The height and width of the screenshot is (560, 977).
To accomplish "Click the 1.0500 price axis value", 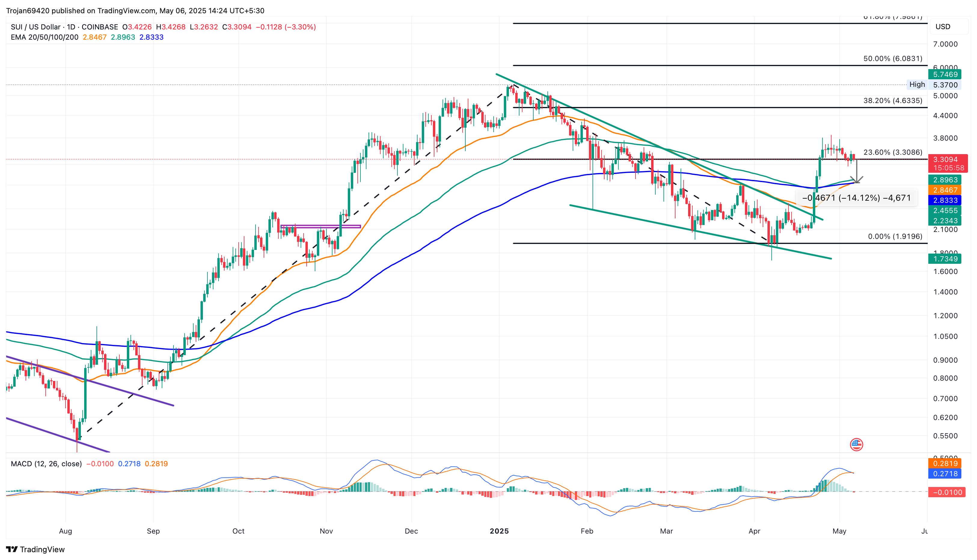I will tap(945, 336).
